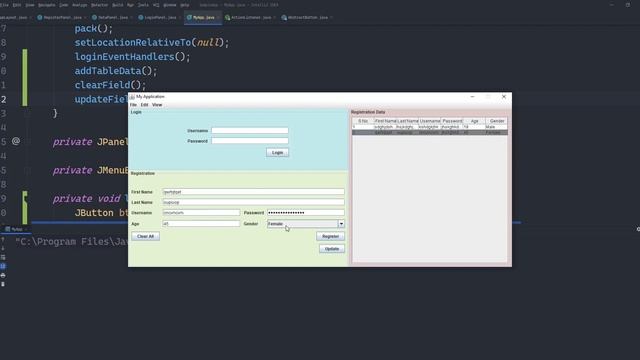Click the Registration Password field
The width and height of the screenshot is (640, 360).
point(306,213)
